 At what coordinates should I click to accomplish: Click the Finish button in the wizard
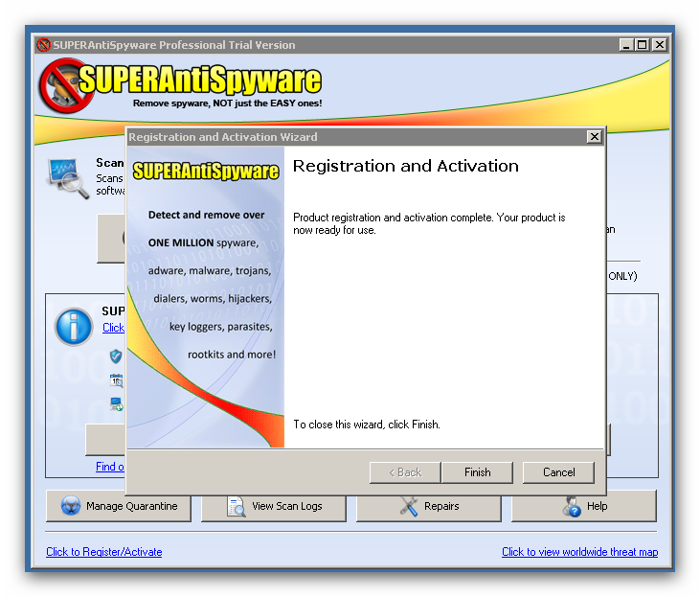(x=477, y=472)
